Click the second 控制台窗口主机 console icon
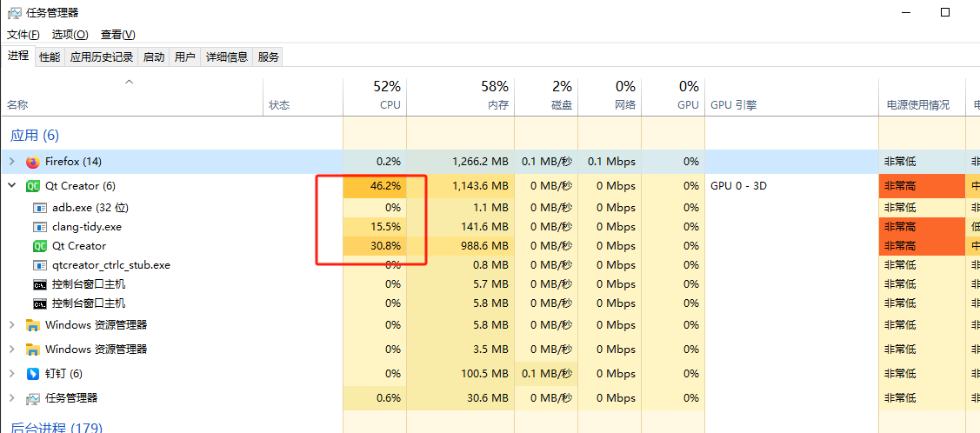This screenshot has height=433, width=980. coord(40,303)
